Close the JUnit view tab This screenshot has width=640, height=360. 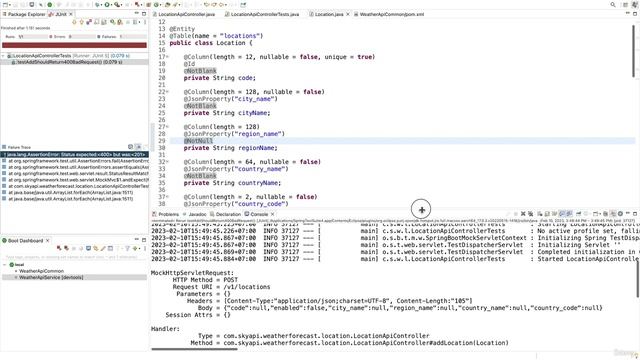click(x=71, y=14)
